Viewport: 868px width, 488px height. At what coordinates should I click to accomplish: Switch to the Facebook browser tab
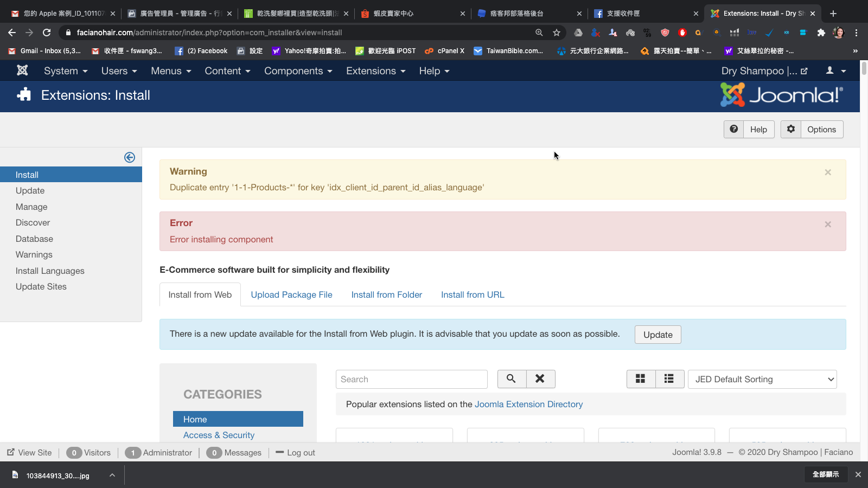646,14
